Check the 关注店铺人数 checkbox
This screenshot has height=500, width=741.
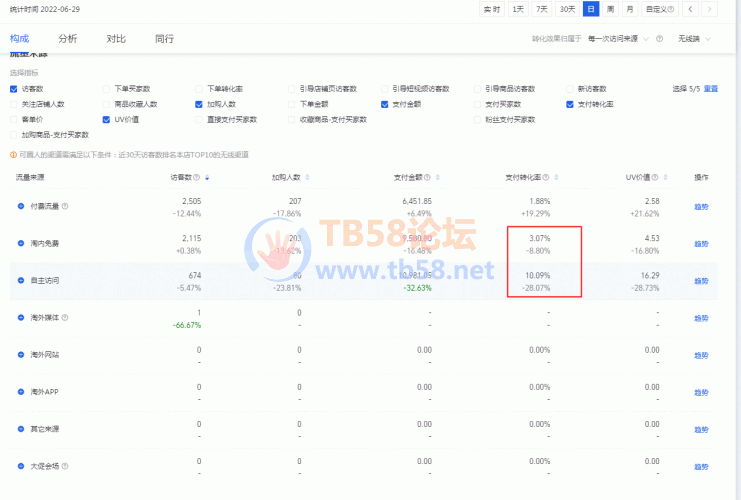[14, 104]
